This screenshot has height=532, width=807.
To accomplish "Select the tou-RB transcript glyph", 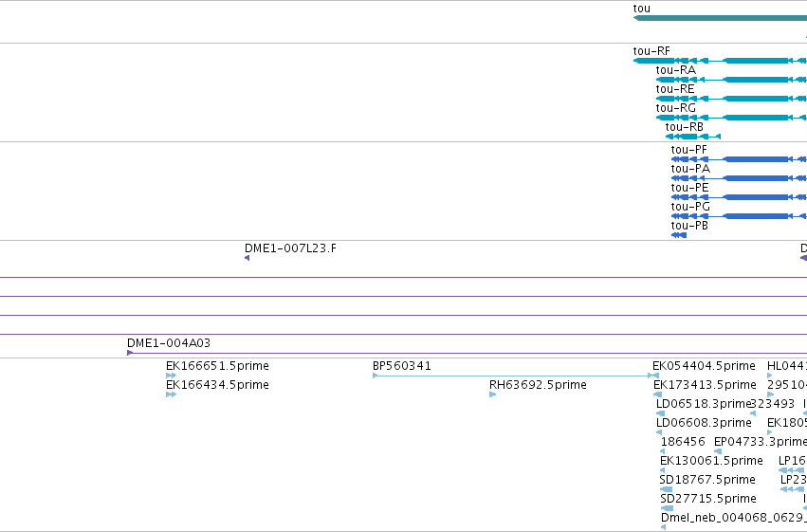I will pos(693,137).
